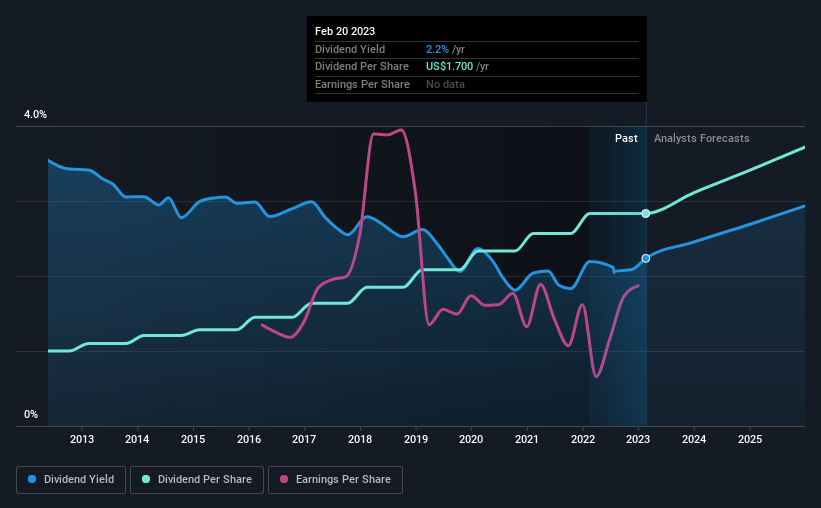The height and width of the screenshot is (508, 821).
Task: Select the blue marker on dividend yield line
Action: click(x=646, y=258)
